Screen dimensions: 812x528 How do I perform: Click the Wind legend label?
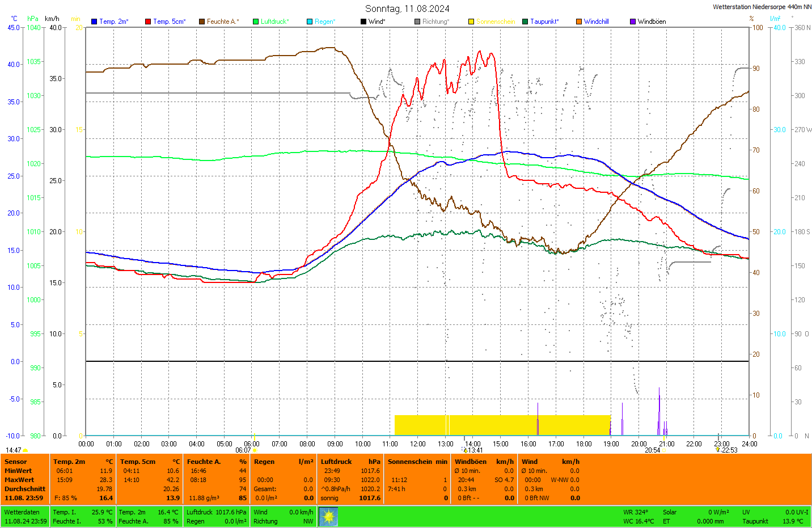coord(377,22)
